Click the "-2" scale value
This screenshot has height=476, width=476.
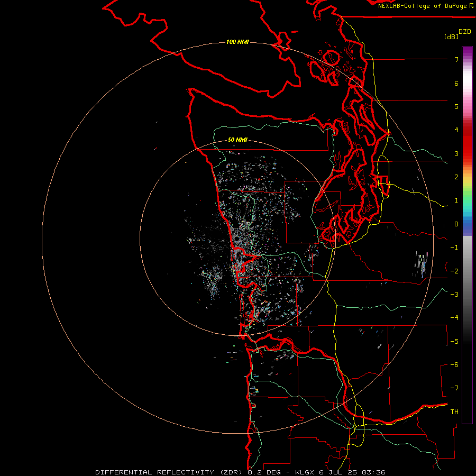[x=454, y=271]
